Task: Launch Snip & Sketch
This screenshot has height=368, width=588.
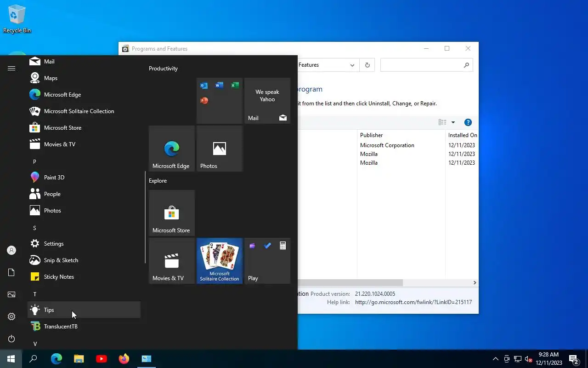Action: [84, 260]
